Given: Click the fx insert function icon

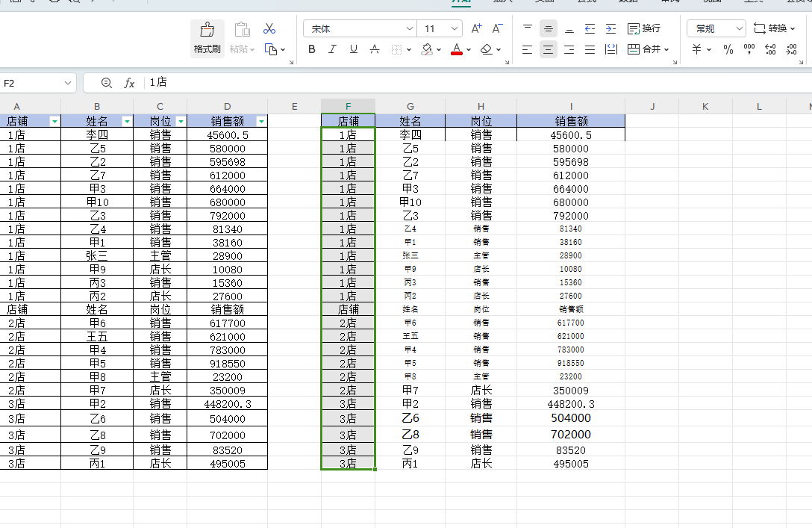Looking at the screenshot, I should [129, 83].
